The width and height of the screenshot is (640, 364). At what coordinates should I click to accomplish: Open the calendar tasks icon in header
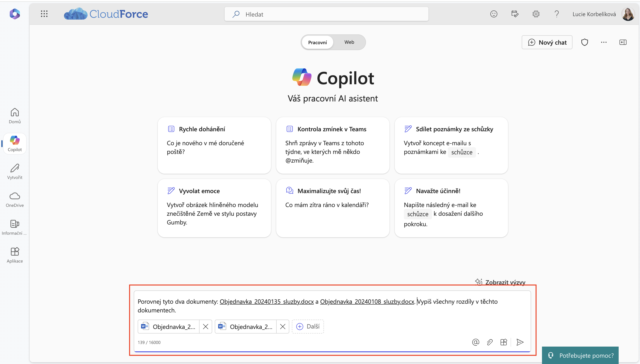point(515,14)
